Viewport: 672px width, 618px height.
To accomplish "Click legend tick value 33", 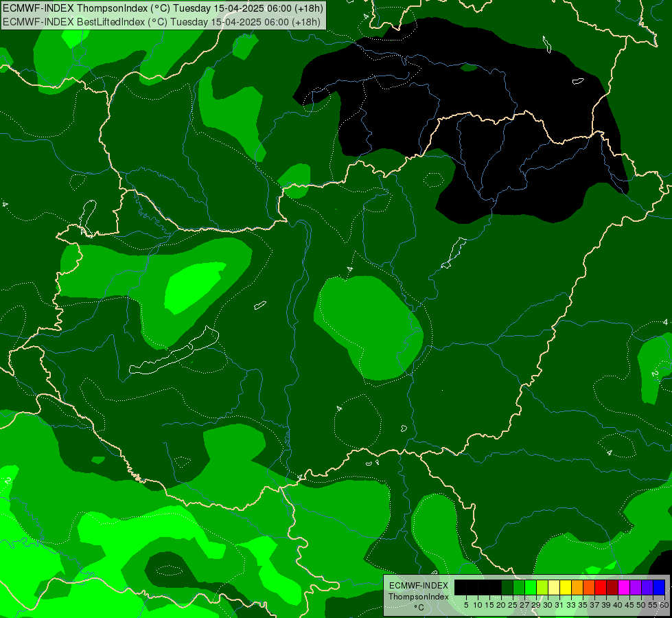I will click(571, 605).
